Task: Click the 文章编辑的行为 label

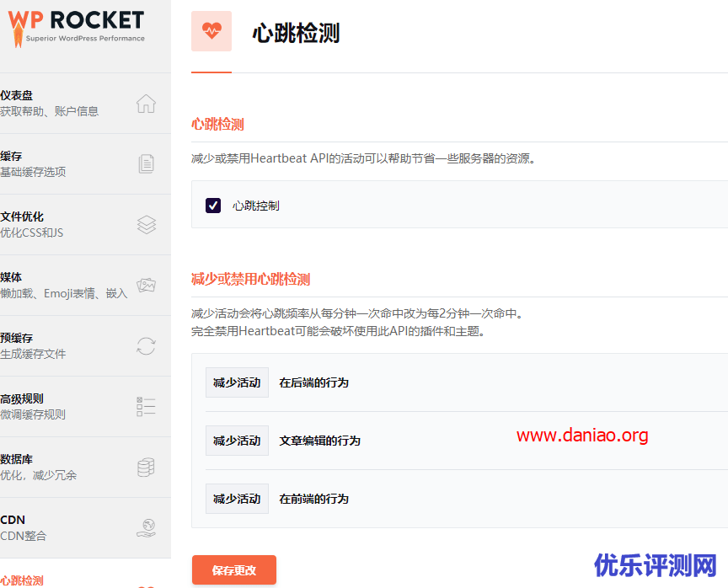Action: tap(319, 441)
